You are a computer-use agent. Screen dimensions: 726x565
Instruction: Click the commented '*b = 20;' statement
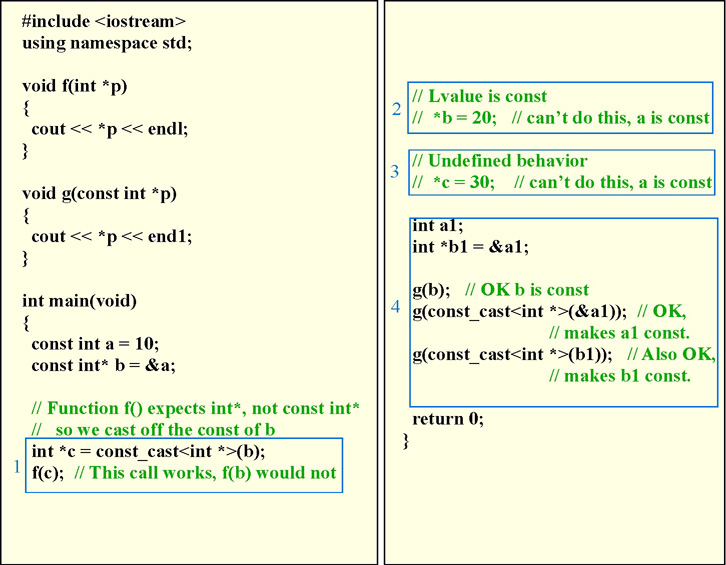(464, 118)
